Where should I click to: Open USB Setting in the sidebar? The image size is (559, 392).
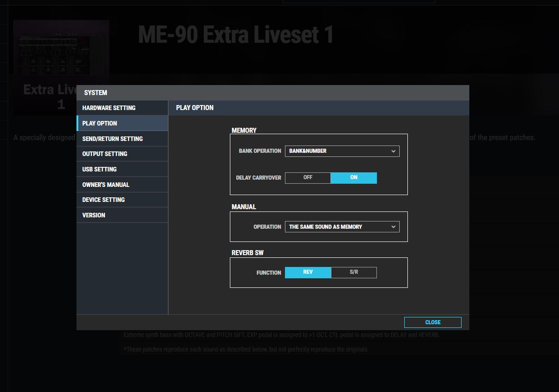click(122, 169)
